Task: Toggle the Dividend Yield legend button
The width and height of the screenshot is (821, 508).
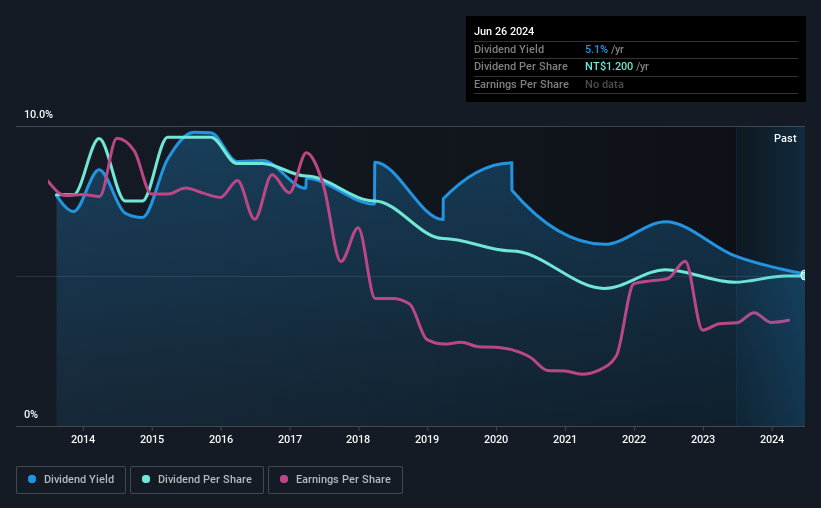Action: [71, 480]
